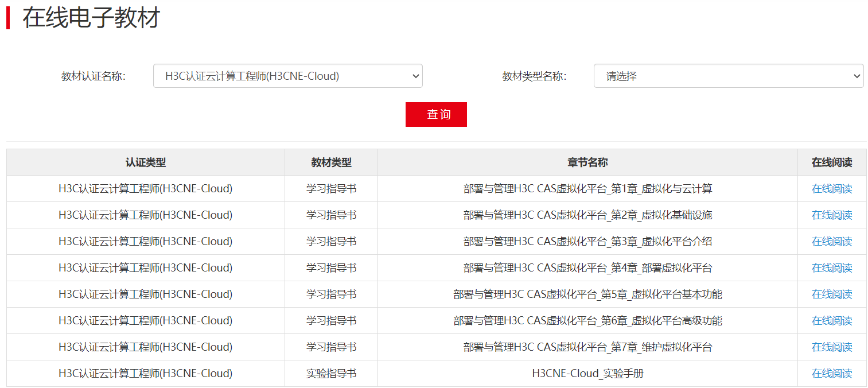Image resolution: width=868 pixels, height=388 pixels.
Task: Click certification cell in the 实验手册 row
Action: click(146, 373)
